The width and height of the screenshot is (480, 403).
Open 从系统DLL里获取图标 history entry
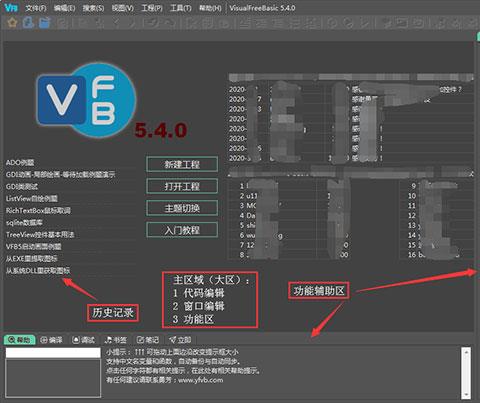click(x=38, y=270)
